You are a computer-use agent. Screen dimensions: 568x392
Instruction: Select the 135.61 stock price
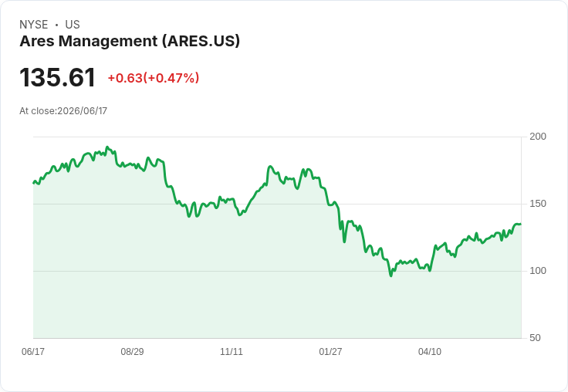pos(57,77)
